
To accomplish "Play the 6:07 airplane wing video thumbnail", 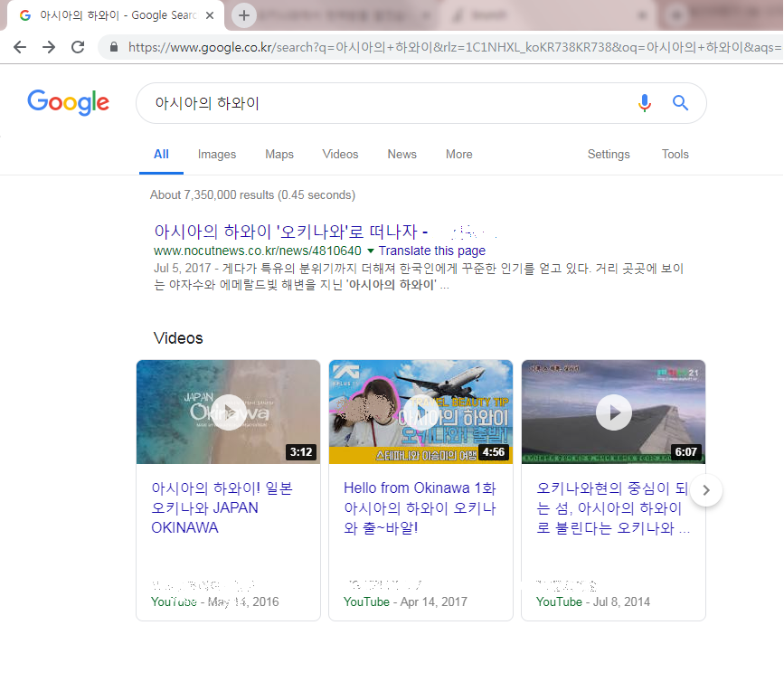I will click(x=613, y=412).
